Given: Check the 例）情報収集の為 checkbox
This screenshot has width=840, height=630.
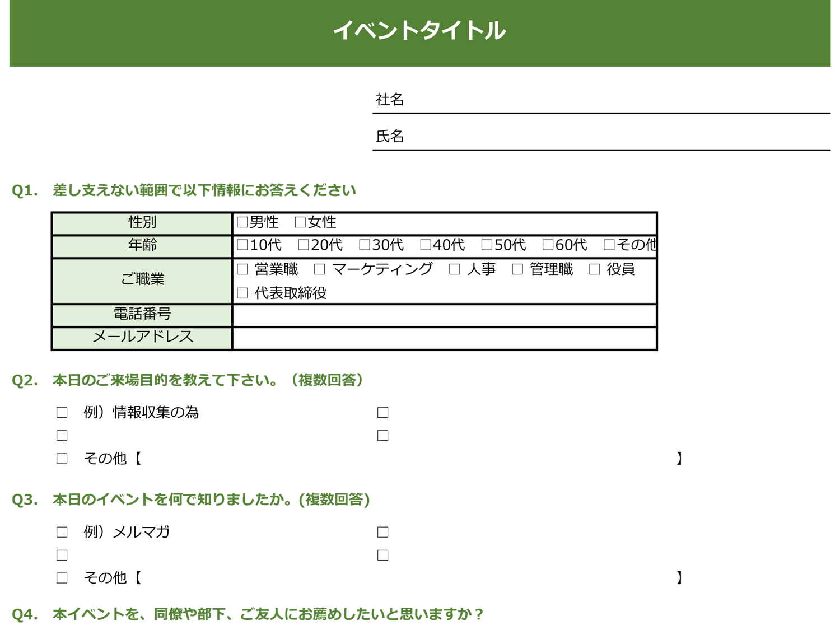Looking at the screenshot, I should click(62, 413).
